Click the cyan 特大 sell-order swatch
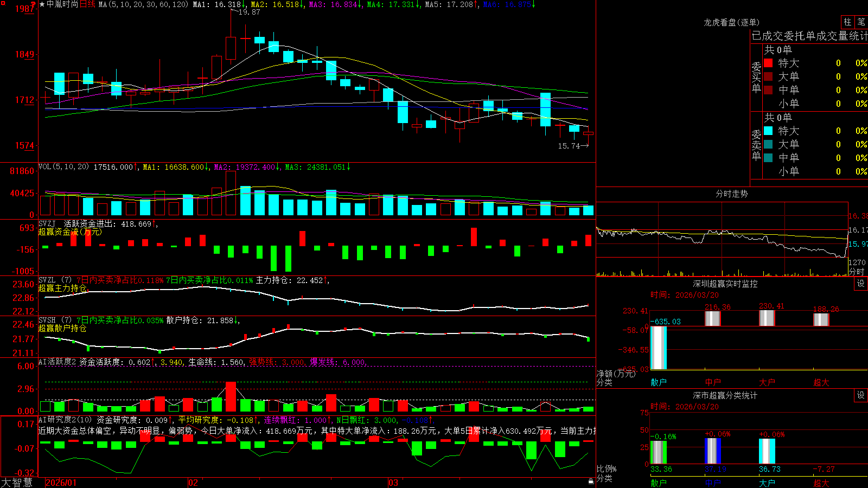The height and width of the screenshot is (488, 868). (768, 131)
